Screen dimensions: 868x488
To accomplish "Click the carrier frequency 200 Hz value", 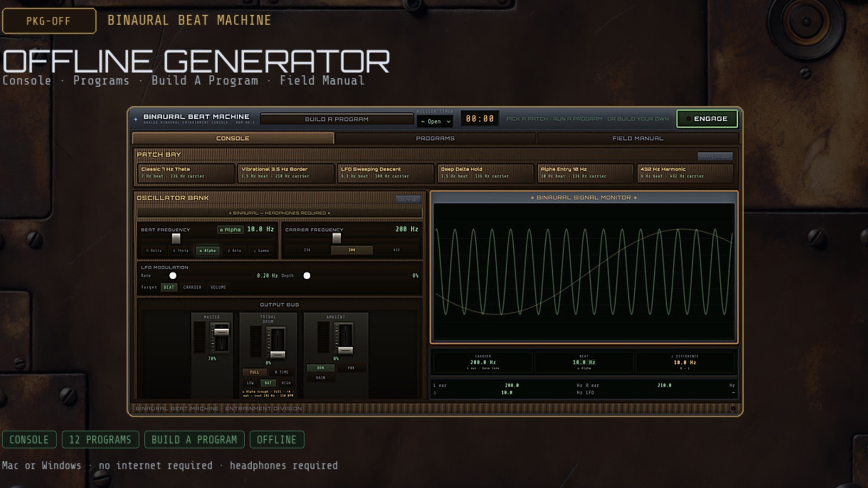I will pyautogui.click(x=407, y=229).
